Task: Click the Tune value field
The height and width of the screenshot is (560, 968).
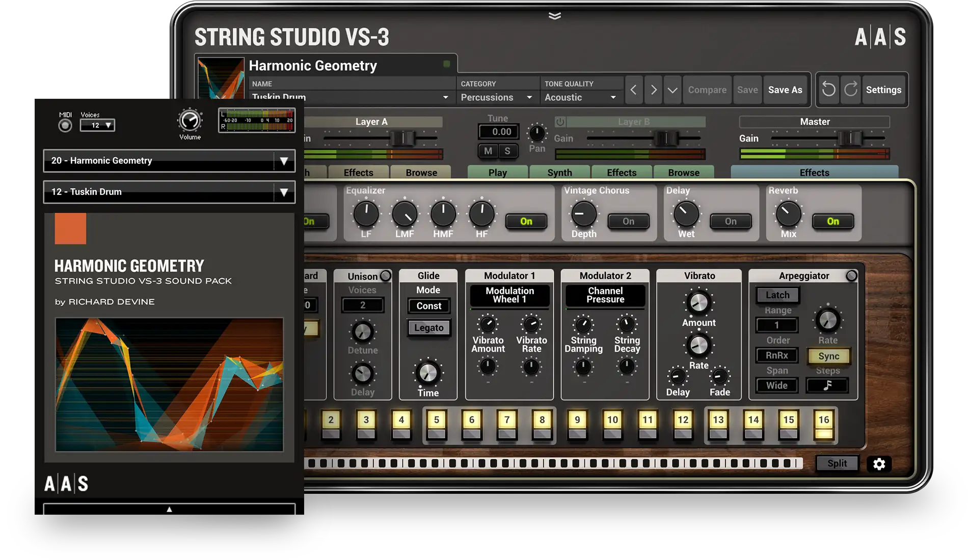Action: (499, 132)
